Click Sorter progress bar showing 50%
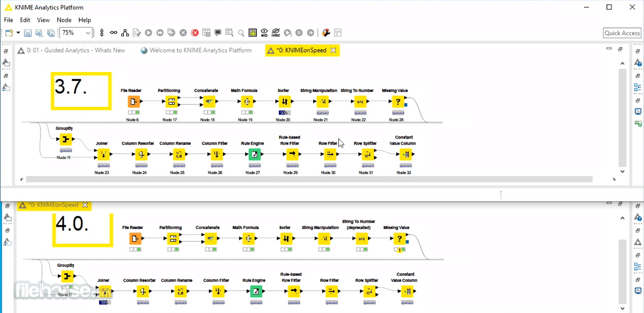The image size is (644, 313). pyautogui.click(x=285, y=113)
